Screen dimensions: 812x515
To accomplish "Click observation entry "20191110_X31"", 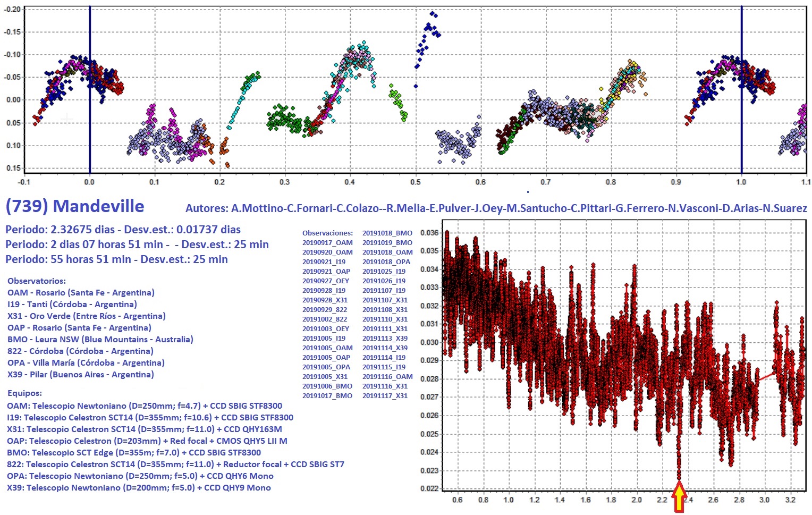I will 385,319.
